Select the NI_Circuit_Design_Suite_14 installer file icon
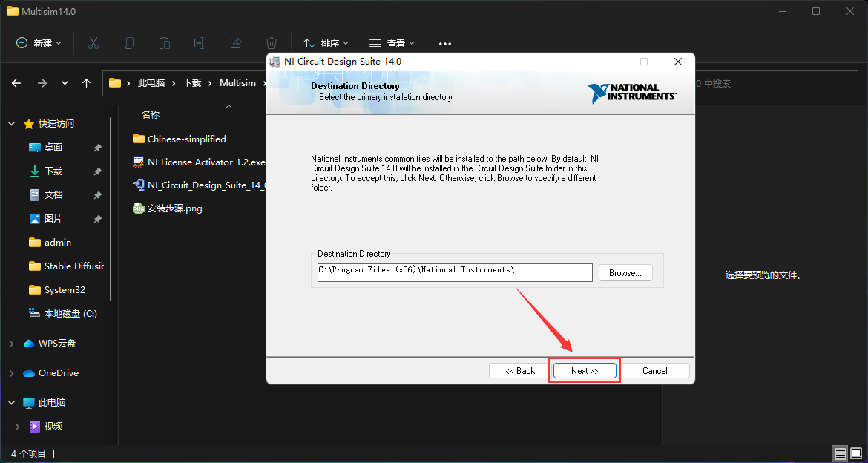868x463 pixels. [139, 185]
